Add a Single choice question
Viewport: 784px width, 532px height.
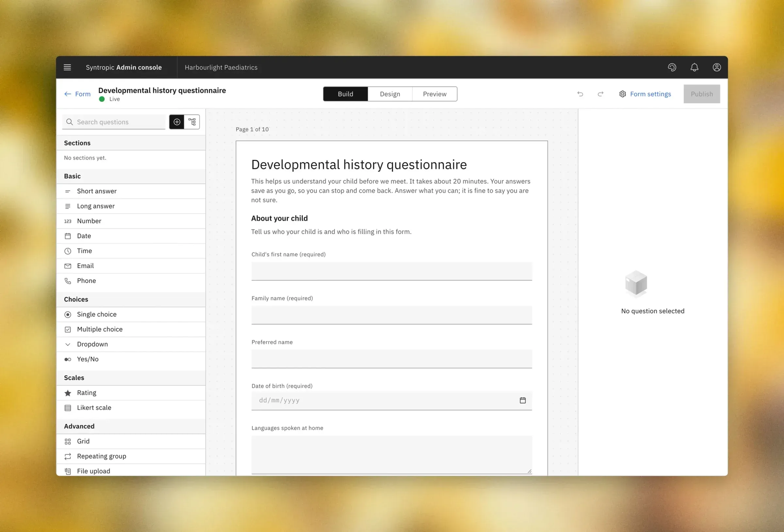[131, 314]
